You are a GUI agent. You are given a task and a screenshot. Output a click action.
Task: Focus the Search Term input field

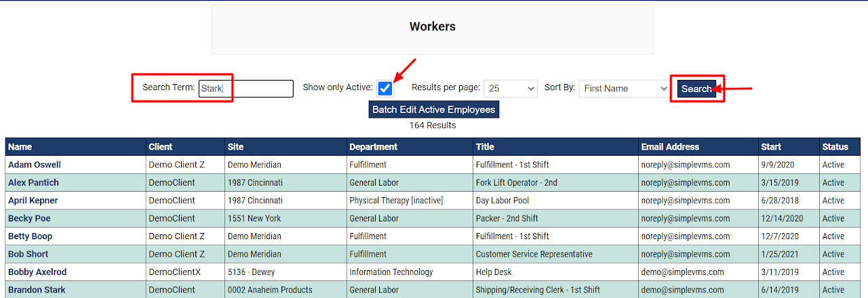point(246,88)
